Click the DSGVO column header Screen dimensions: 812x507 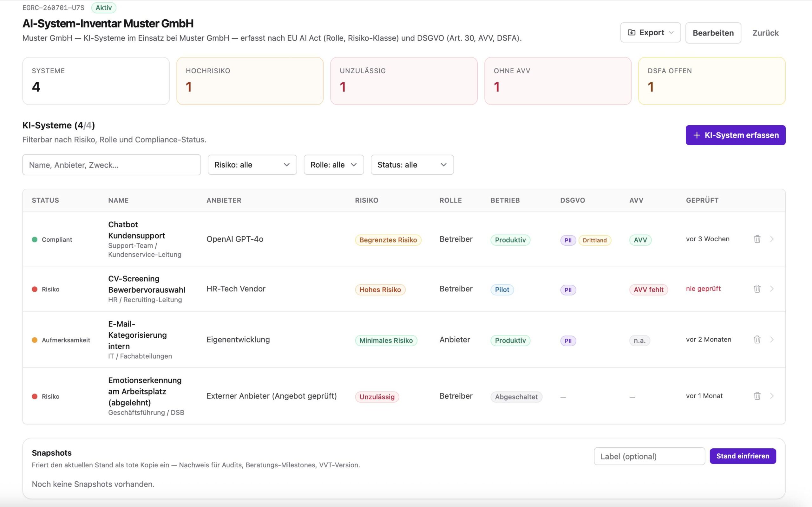573,200
